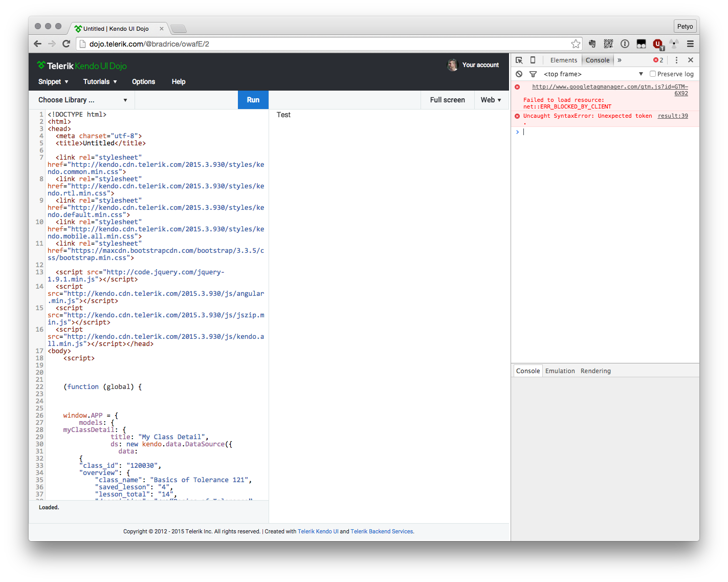Open the top frame context selector

pyautogui.click(x=592, y=74)
